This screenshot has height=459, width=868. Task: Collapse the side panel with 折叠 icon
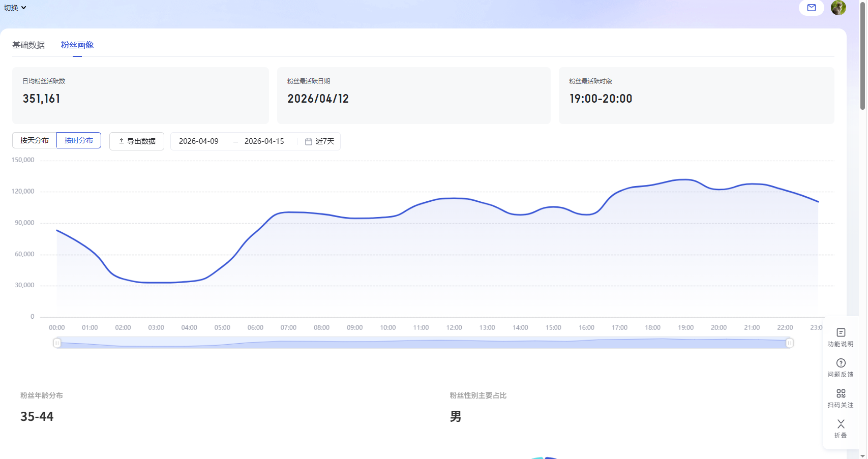point(841,424)
